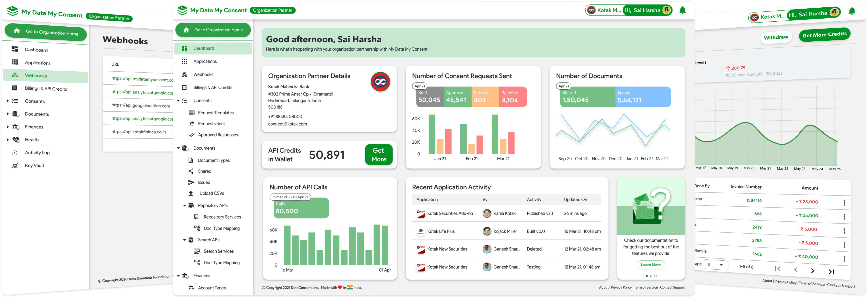868x298 pixels.
Task: Click Kotak Mahindra Bank logo in details card
Action: 380,82
